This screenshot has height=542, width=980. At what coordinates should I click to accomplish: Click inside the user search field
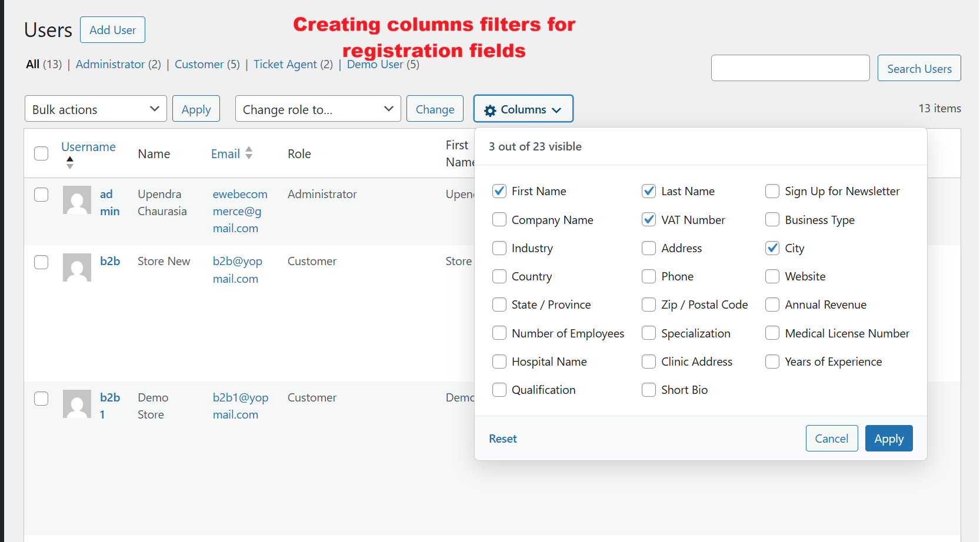(x=790, y=68)
